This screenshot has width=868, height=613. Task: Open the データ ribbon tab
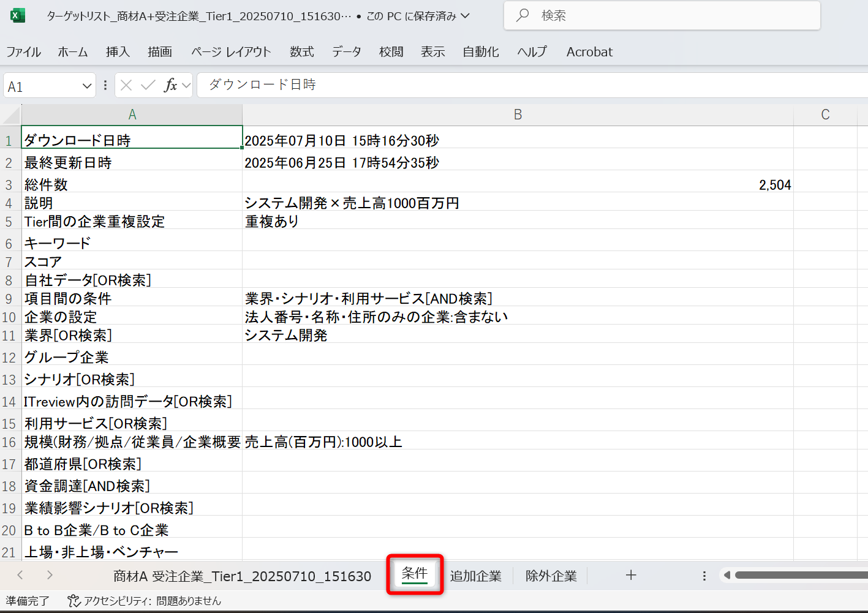[x=347, y=52]
